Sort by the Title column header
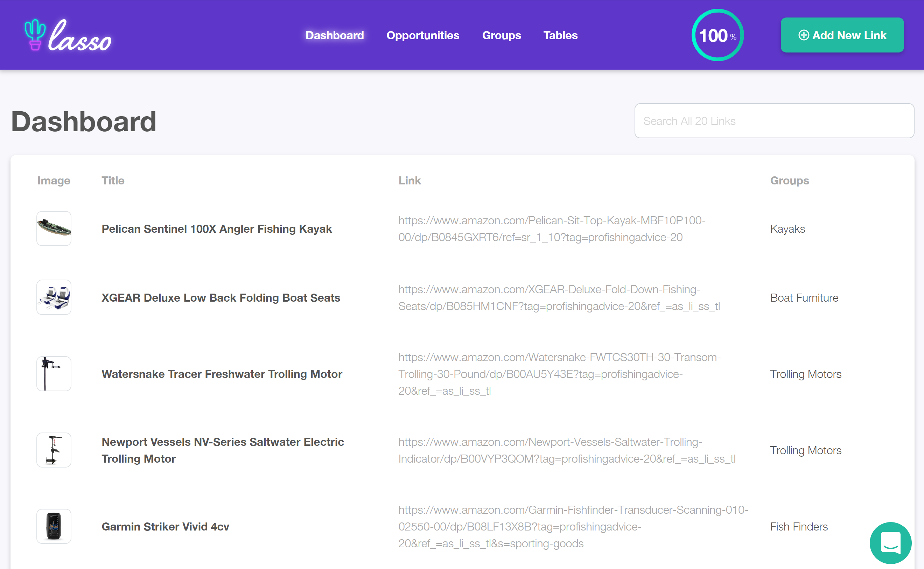 (112, 181)
